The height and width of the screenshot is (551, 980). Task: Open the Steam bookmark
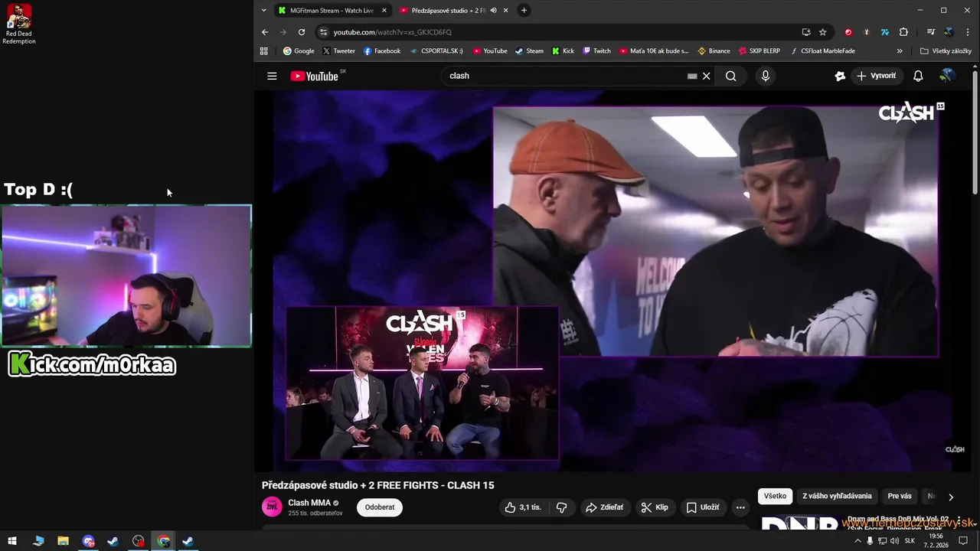[x=529, y=51]
